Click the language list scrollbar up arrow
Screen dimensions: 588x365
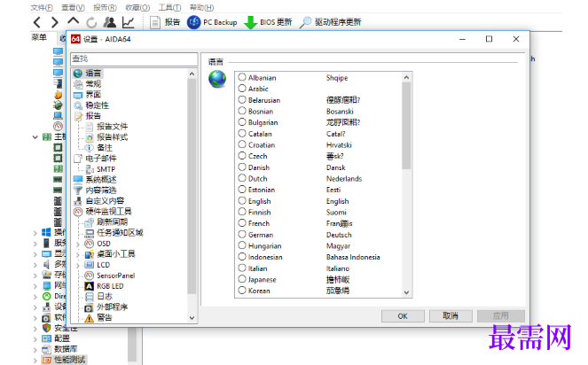(x=406, y=77)
